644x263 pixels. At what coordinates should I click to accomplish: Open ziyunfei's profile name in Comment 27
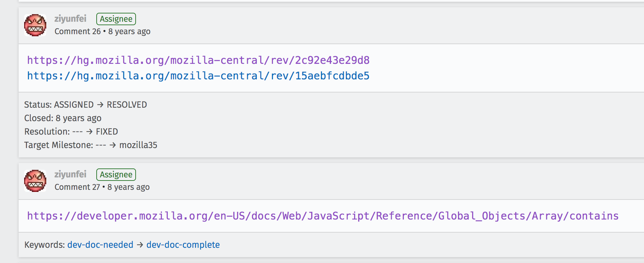click(x=70, y=174)
